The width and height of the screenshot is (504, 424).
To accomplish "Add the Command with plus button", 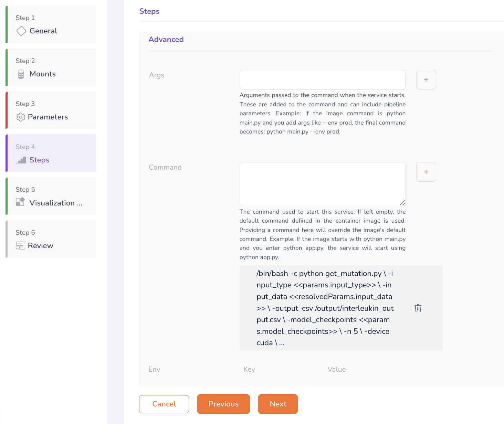I will pos(426,172).
